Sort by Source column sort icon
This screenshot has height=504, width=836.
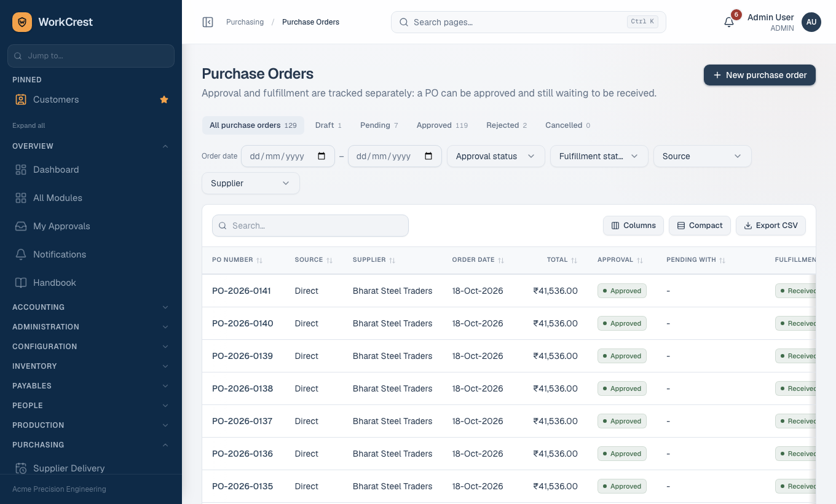click(x=329, y=260)
